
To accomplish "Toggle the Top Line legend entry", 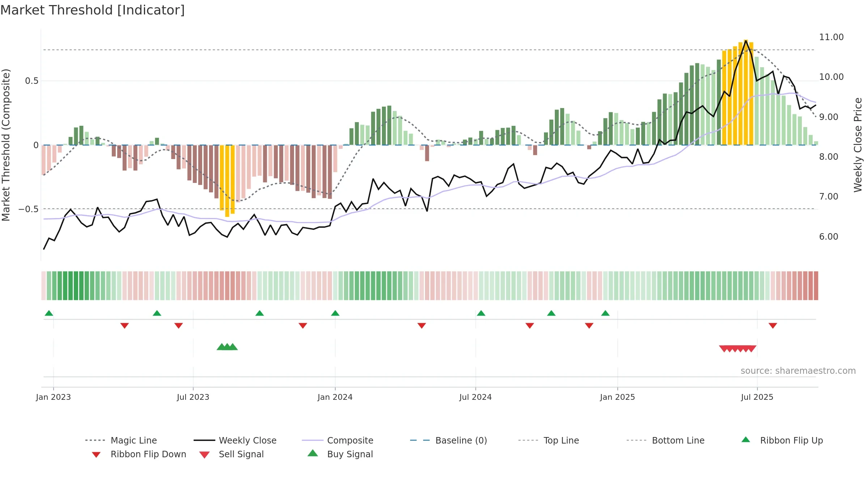I will click(x=549, y=440).
